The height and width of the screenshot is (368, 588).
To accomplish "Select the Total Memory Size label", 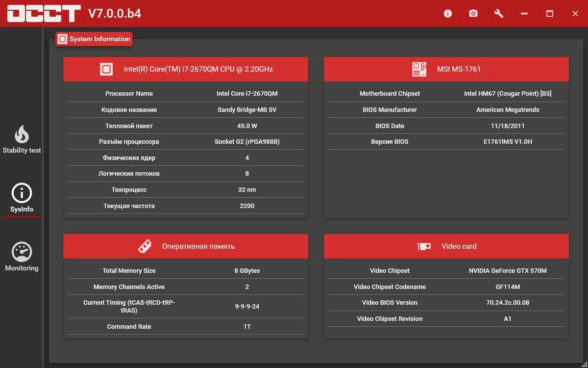I will (x=129, y=270).
